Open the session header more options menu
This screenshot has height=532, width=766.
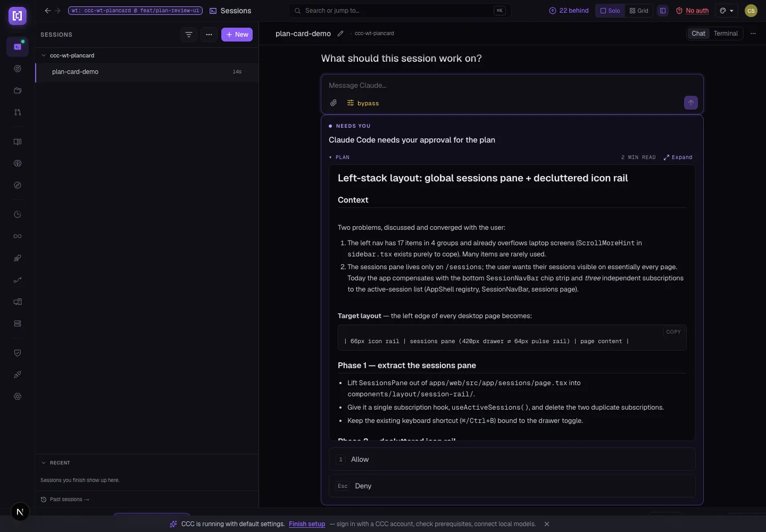click(753, 34)
